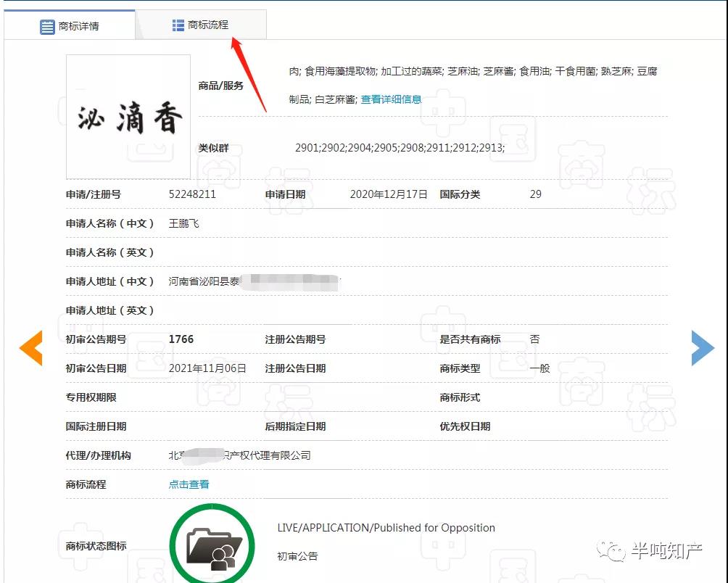Click the 代理/办理机构 label
Image resolution: width=728 pixels, height=583 pixels.
pyautogui.click(x=99, y=455)
